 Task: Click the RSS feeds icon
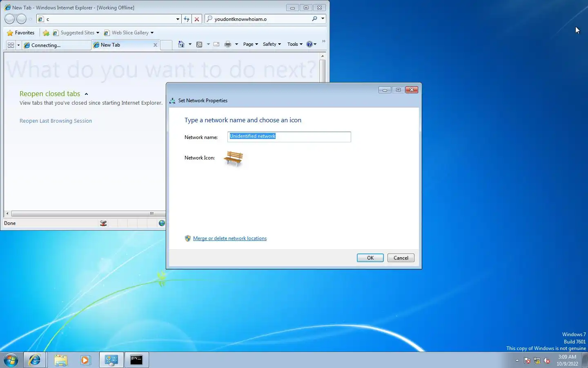pos(199,44)
